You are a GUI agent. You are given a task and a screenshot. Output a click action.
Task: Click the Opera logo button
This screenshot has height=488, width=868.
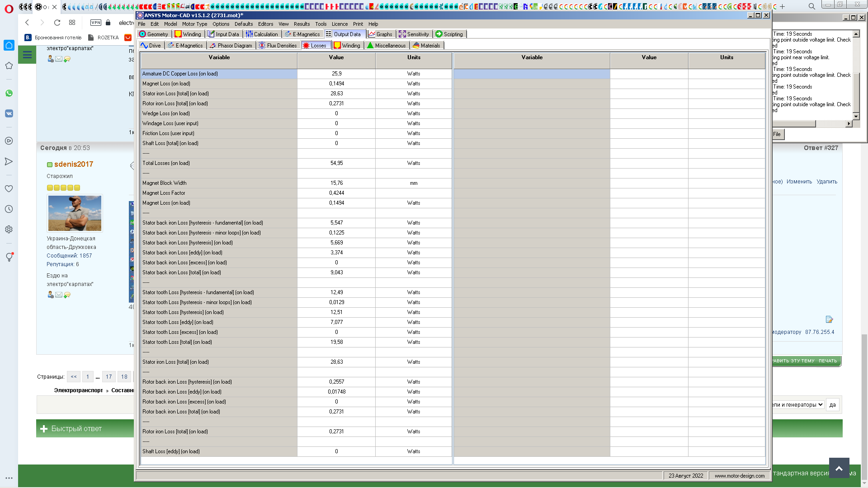point(9,9)
